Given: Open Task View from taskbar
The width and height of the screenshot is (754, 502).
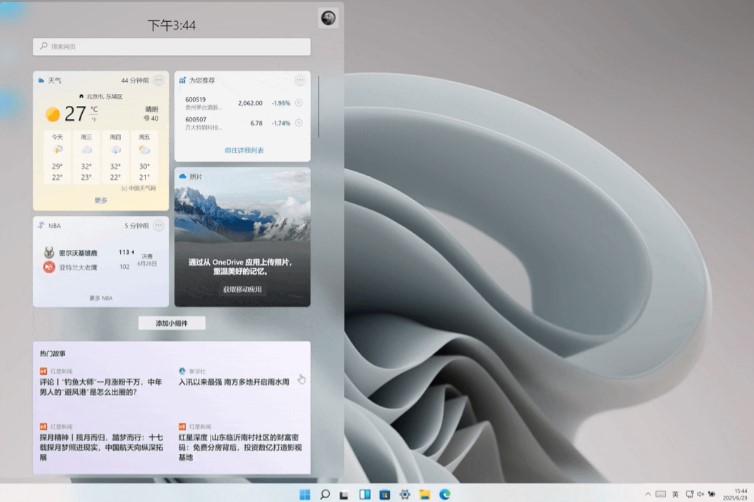Looking at the screenshot, I should (344, 494).
